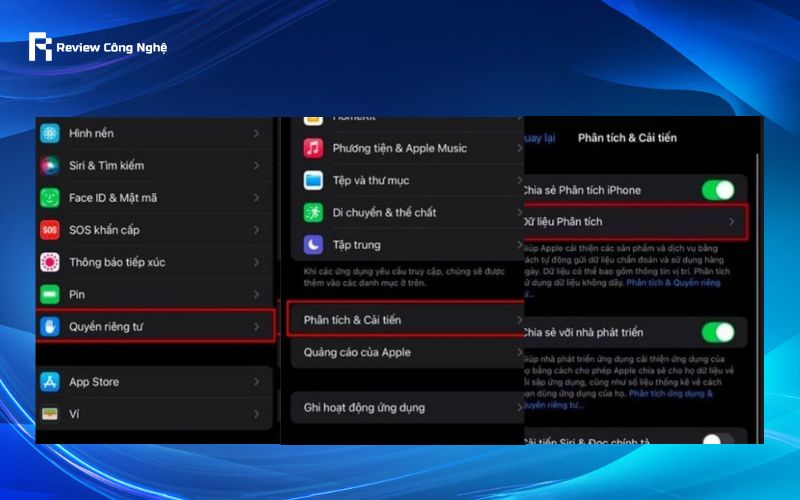Tap the Di chuyển & thể chất icon

[313, 212]
